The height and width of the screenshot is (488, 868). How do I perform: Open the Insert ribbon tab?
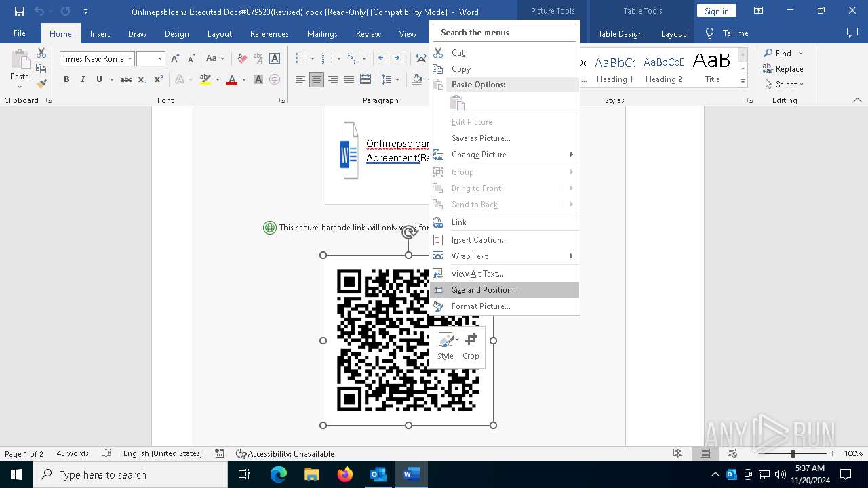click(100, 33)
